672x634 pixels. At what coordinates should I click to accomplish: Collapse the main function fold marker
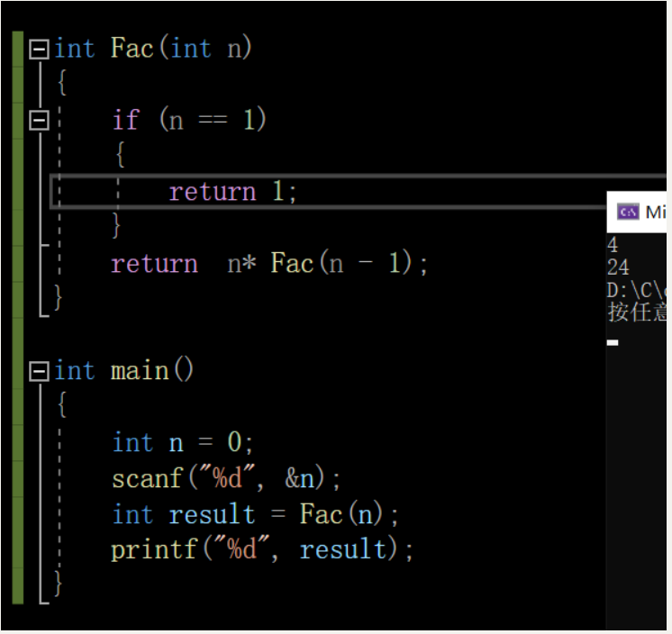[39, 371]
